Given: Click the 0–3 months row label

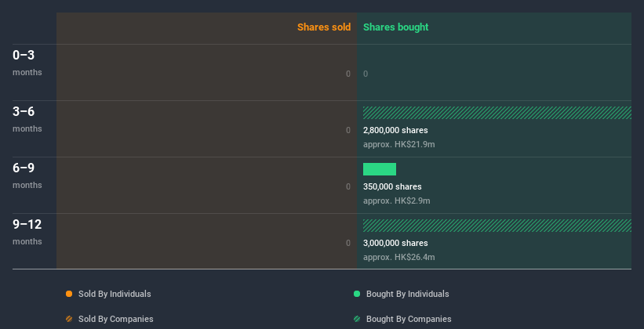Looking at the screenshot, I should pos(27,63).
